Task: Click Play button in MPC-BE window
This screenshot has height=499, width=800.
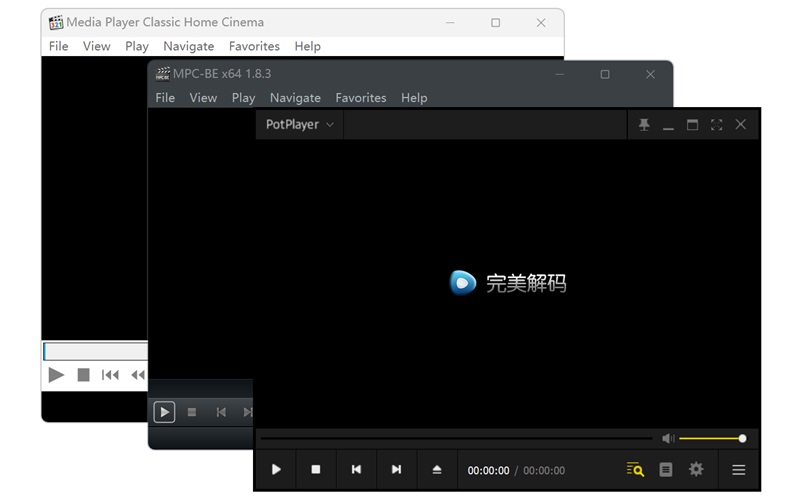Action: 164,412
